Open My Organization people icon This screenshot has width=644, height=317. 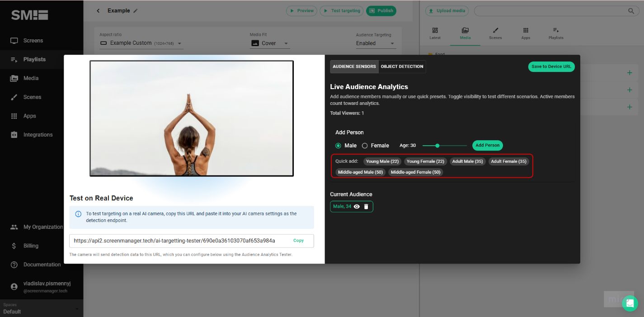pyautogui.click(x=14, y=227)
